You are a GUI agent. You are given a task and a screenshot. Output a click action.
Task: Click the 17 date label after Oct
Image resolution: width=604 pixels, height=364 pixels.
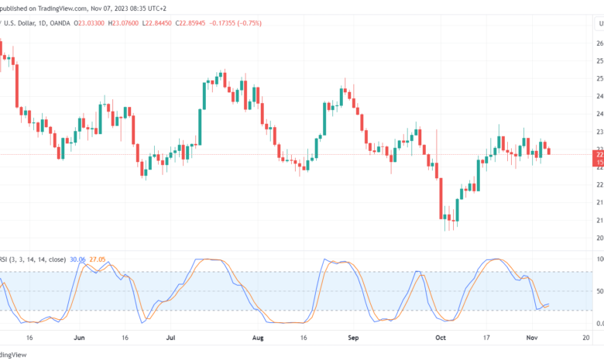click(x=486, y=338)
